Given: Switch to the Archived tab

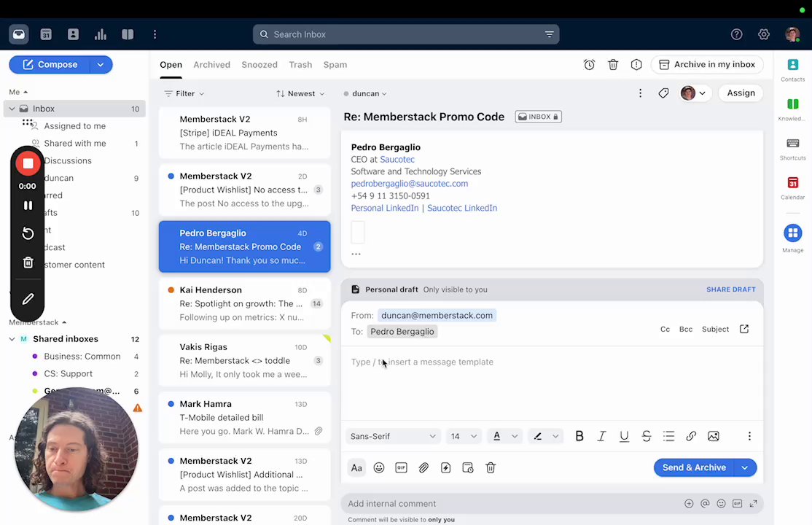Looking at the screenshot, I should point(212,65).
